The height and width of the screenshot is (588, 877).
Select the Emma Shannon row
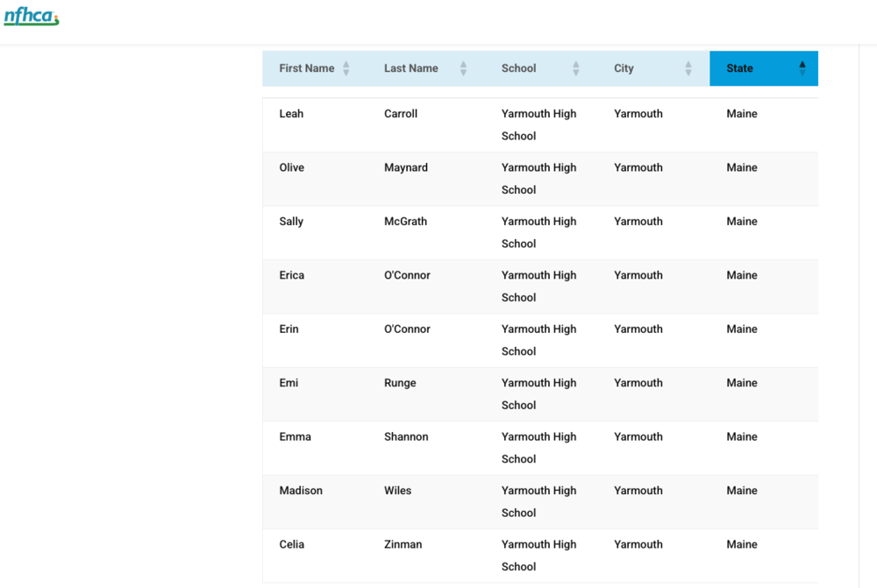539,448
